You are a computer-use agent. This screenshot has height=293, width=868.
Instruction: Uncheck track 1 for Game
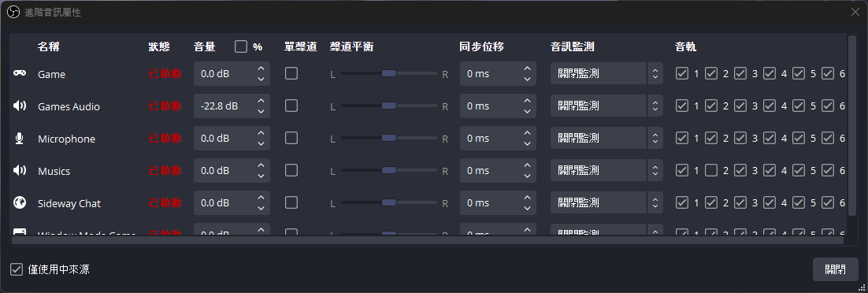682,73
